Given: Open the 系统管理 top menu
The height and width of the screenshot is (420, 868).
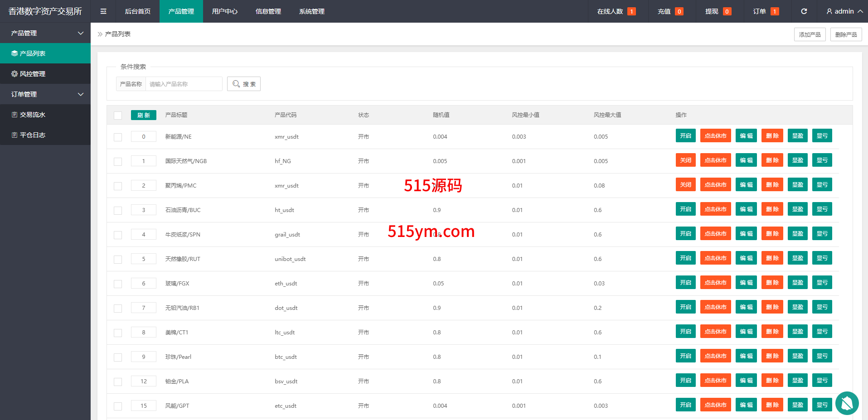Looking at the screenshot, I should [x=311, y=11].
